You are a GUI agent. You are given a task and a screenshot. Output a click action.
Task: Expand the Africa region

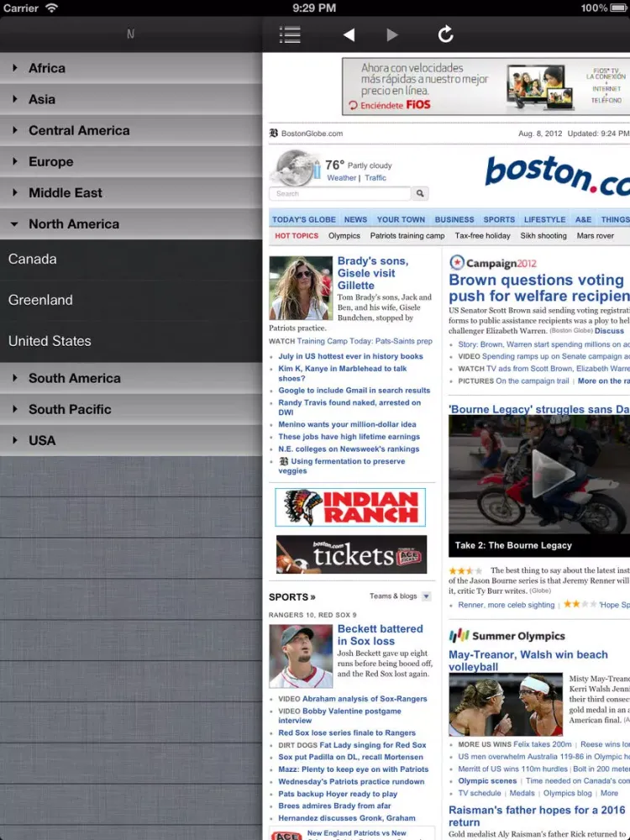tap(131, 68)
